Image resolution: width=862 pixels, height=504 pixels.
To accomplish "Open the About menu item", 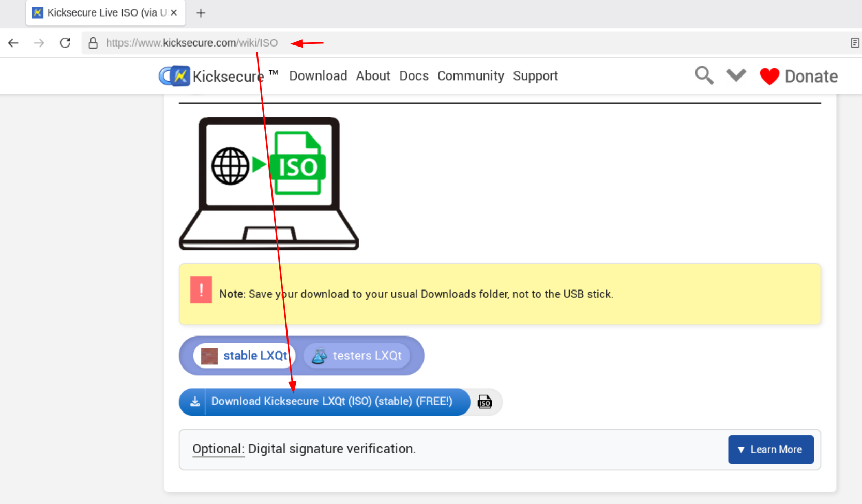I will [x=373, y=76].
